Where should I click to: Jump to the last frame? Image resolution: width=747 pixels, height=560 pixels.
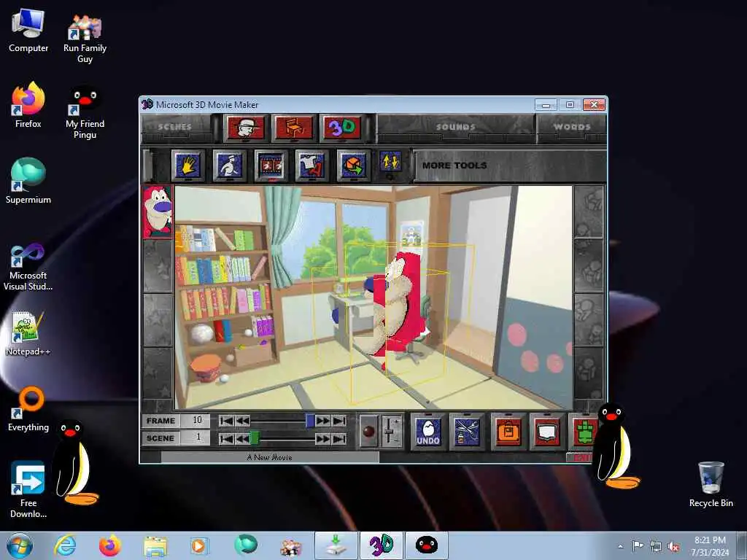pyautogui.click(x=339, y=421)
